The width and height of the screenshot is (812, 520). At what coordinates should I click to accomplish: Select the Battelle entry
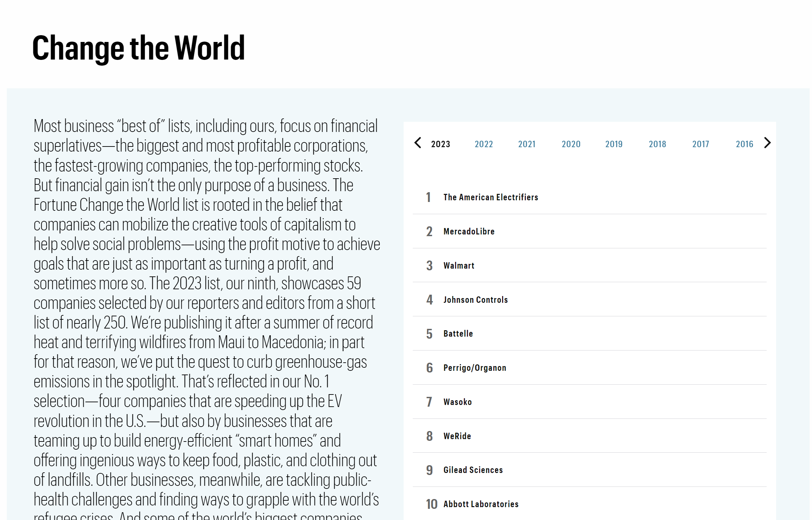(x=458, y=334)
